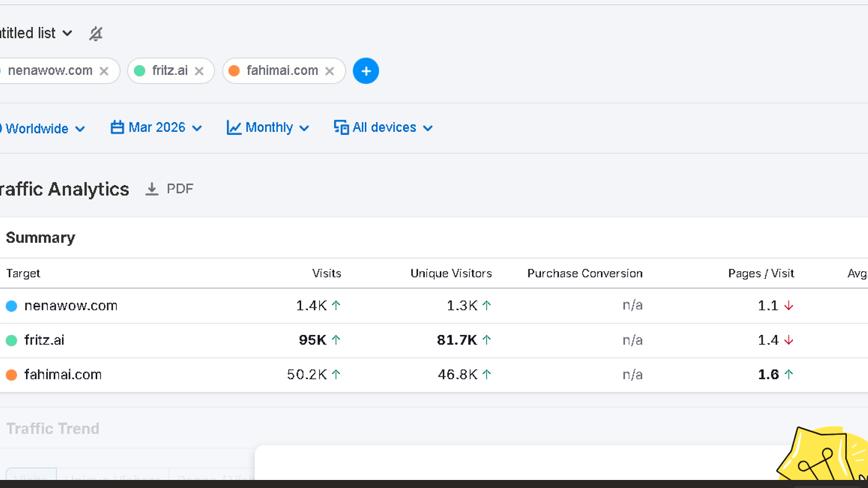The image size is (868, 488).
Task: Select fahimai.com in the Summary table
Action: click(63, 374)
